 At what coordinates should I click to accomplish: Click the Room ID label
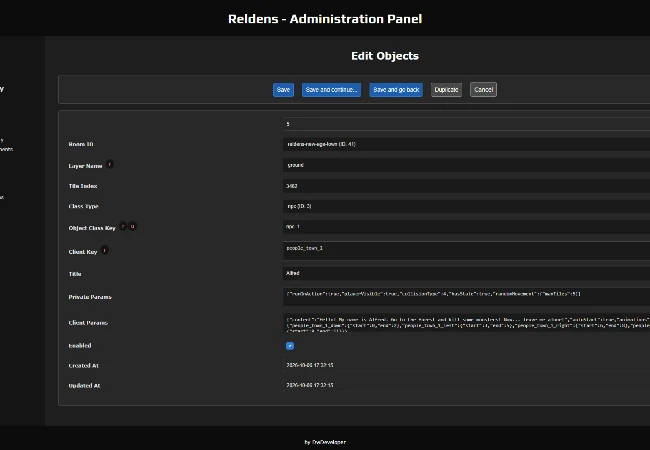(81, 144)
